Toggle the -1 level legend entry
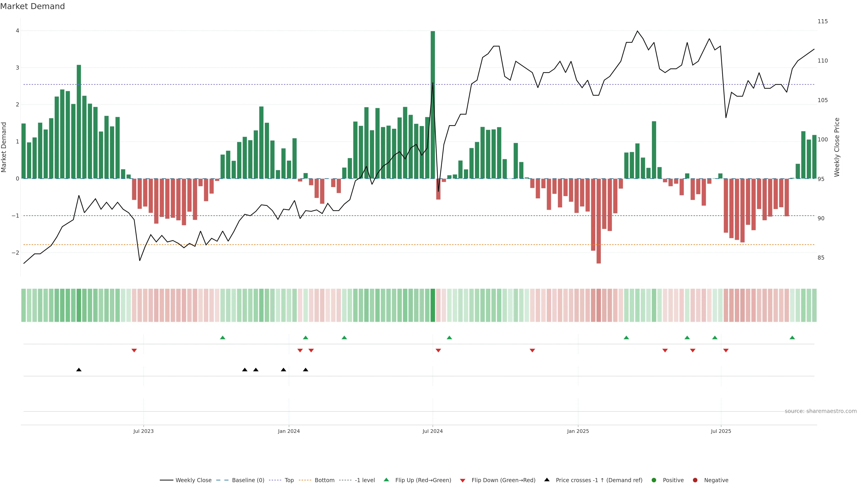The height and width of the screenshot is (488, 868). pos(365,480)
